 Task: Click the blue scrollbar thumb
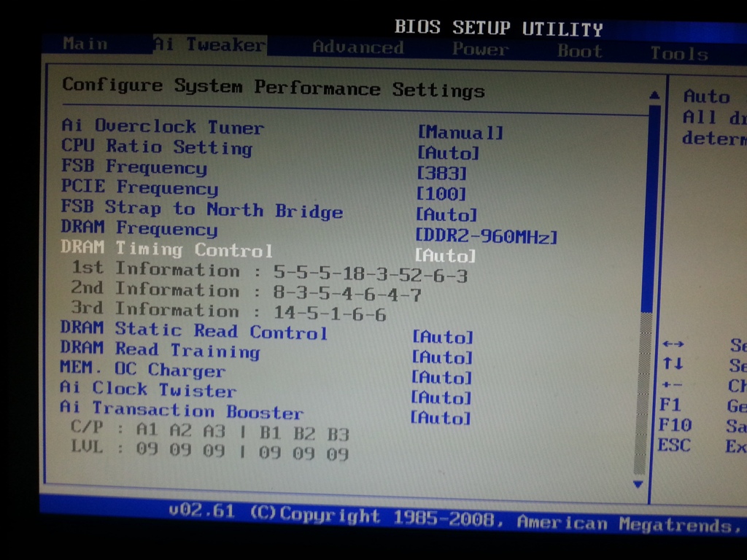[x=651, y=209]
